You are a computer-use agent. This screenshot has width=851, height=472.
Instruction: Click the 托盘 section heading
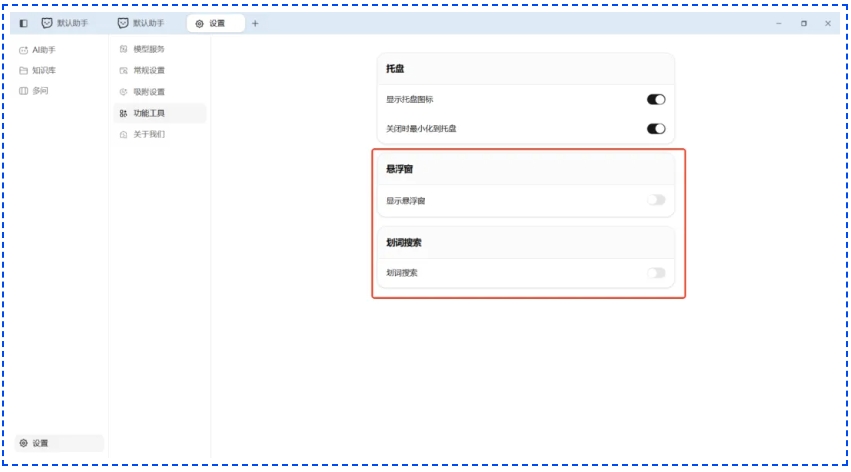tap(395, 68)
